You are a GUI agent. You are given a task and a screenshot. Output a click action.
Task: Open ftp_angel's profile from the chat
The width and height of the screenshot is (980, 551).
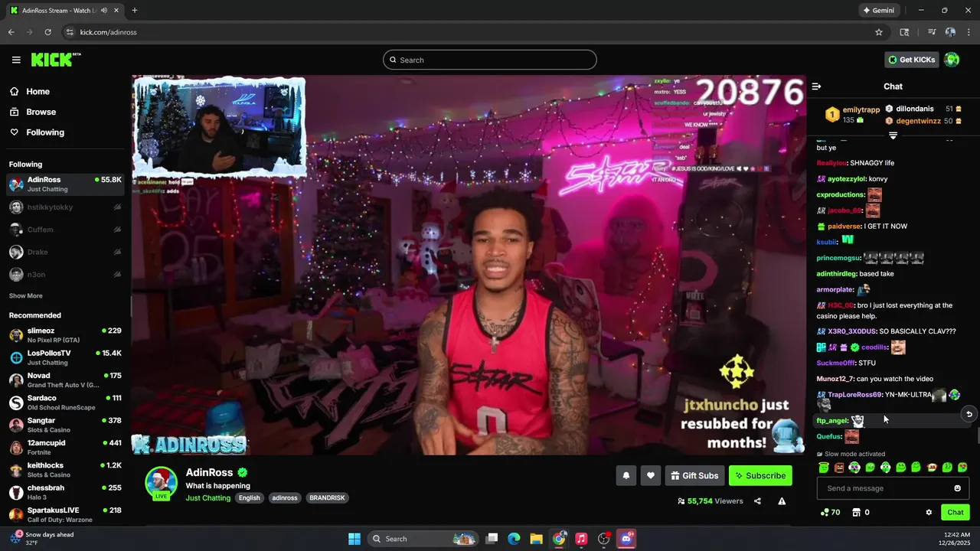coord(832,421)
